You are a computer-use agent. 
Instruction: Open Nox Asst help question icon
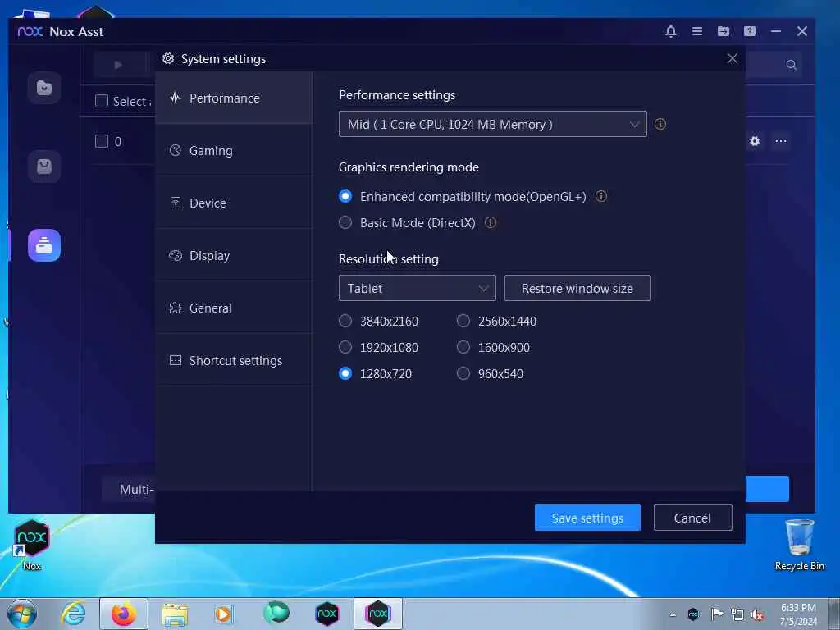point(750,31)
